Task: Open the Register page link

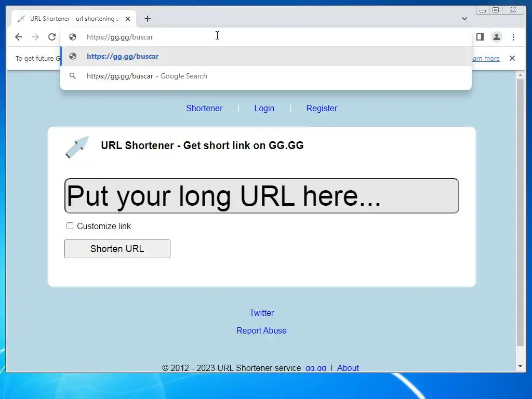Action: tap(322, 108)
